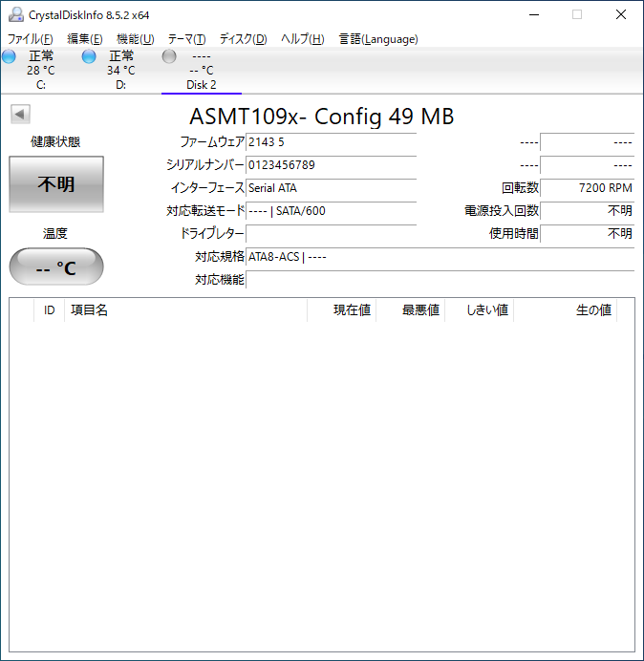Click the 現在値 column header
The image size is (644, 661).
342,310
